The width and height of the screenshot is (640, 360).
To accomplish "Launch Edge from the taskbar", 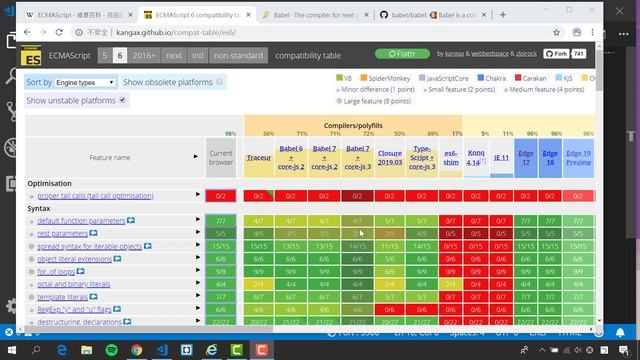I will (x=62, y=350).
